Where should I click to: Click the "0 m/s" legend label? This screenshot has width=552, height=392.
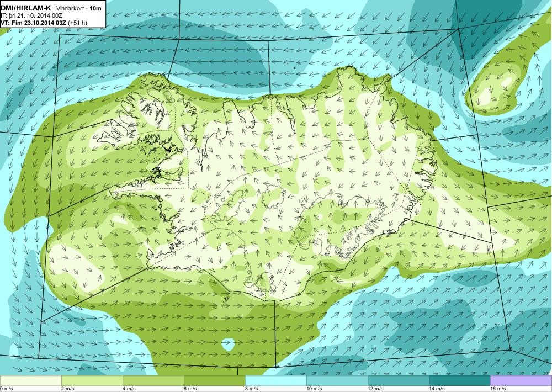click(x=7, y=389)
